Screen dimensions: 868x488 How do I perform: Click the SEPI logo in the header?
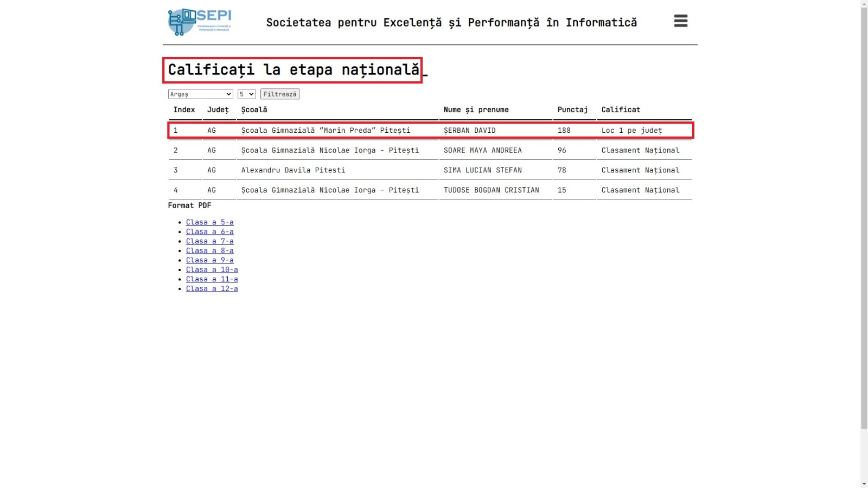[x=200, y=22]
